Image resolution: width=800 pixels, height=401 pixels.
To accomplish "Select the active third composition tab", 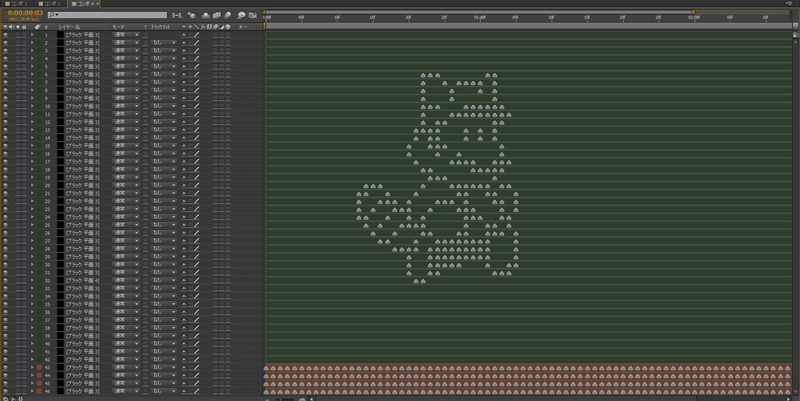I will 82,4.
